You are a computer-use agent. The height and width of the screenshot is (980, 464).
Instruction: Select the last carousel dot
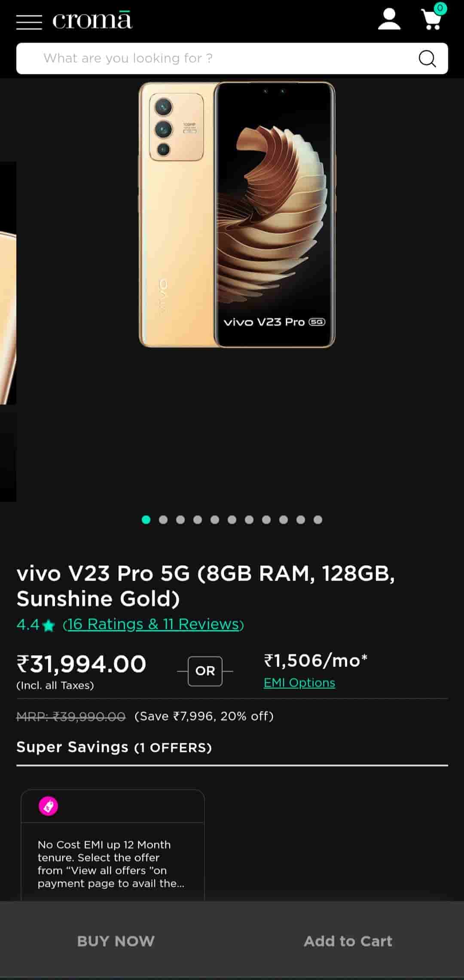point(318,520)
